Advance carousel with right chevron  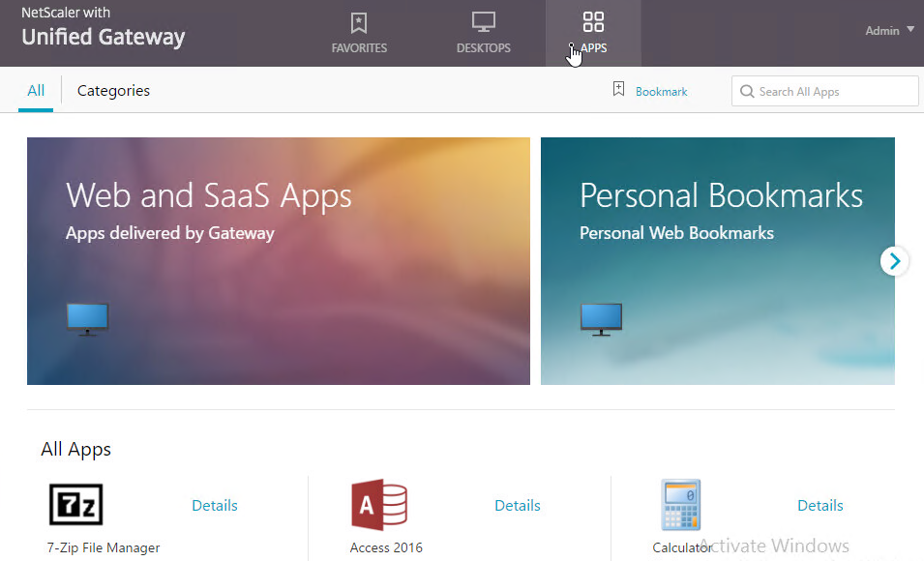(x=895, y=261)
